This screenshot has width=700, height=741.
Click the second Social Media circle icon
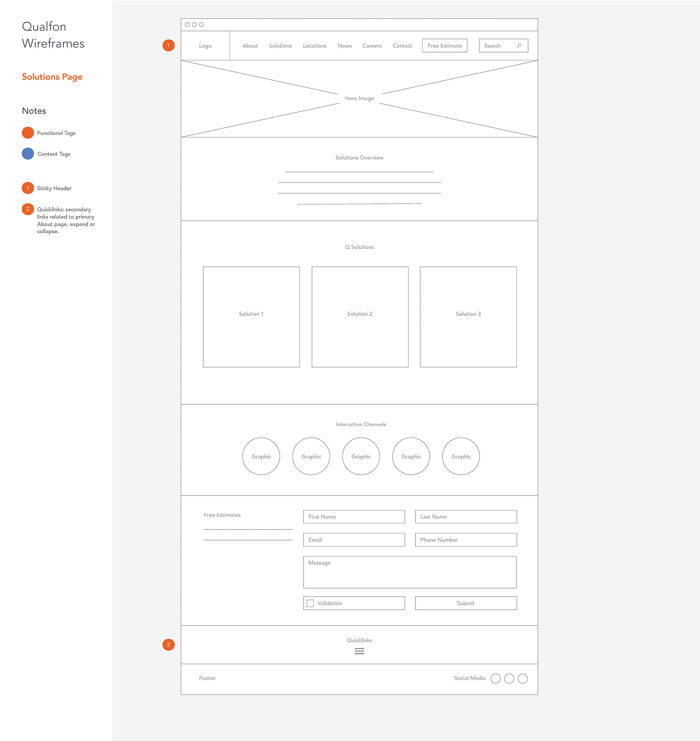click(x=509, y=678)
